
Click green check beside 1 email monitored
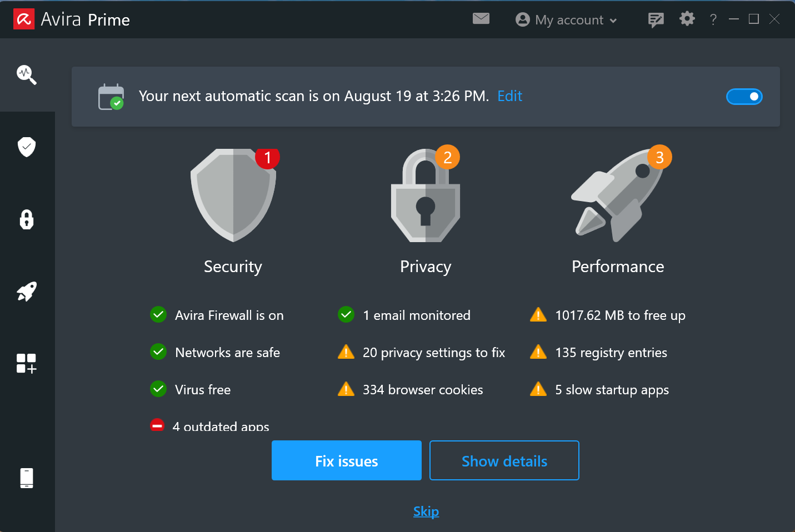coord(346,314)
